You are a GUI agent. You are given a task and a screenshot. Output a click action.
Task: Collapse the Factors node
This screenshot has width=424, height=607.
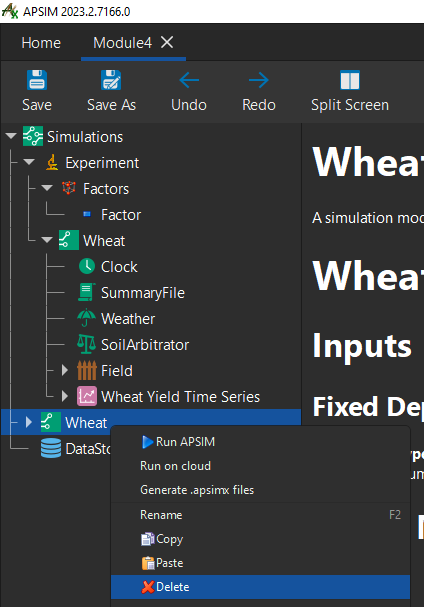[x=47, y=188]
